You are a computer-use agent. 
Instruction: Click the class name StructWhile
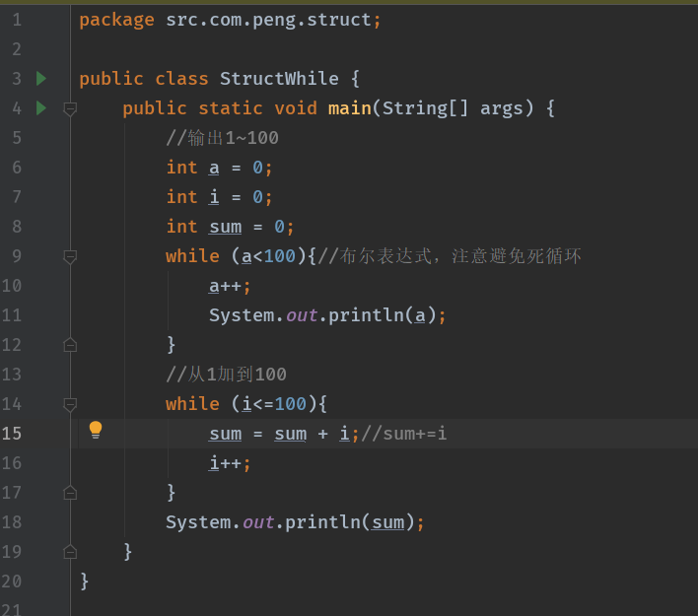click(x=279, y=78)
